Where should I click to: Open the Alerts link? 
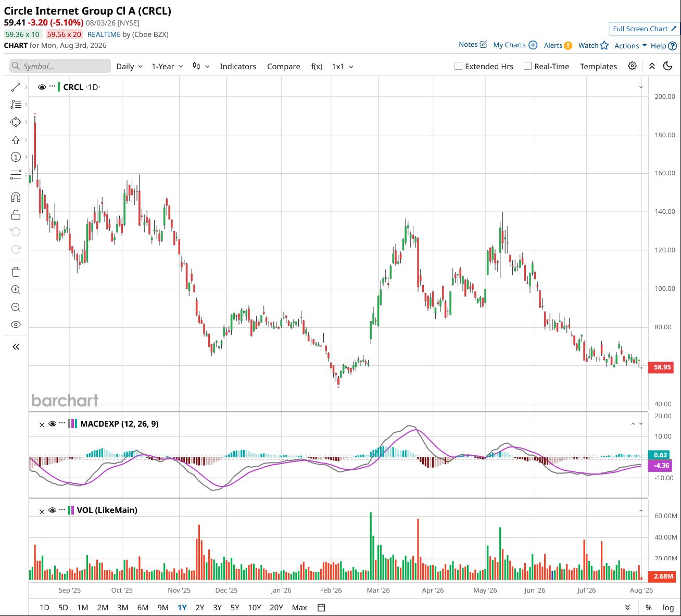(553, 45)
